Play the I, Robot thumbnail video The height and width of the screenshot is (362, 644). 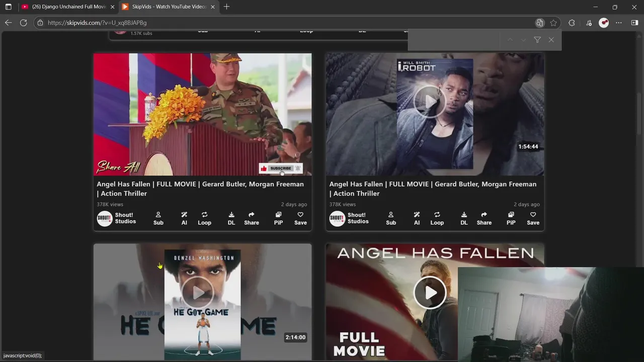[x=429, y=102]
